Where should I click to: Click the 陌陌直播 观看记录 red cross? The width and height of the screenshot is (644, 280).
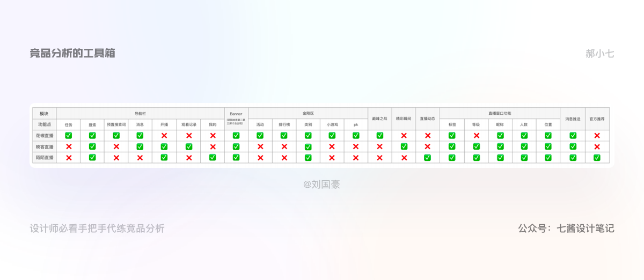coord(189,158)
